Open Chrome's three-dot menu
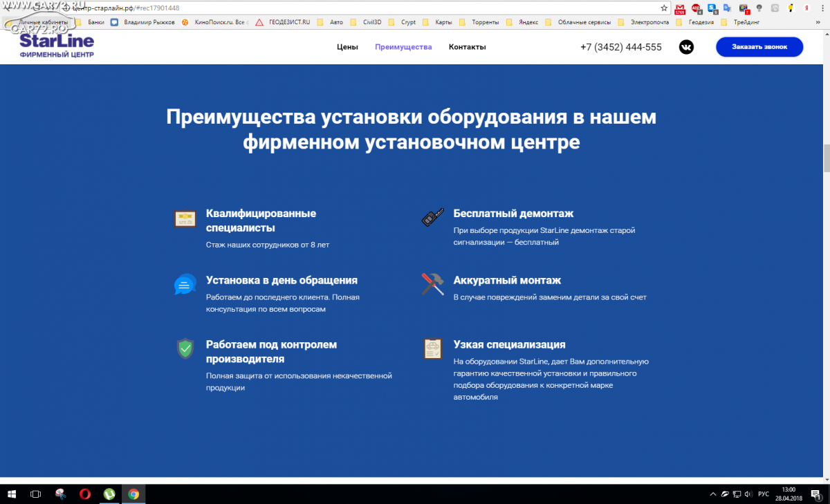The image size is (830, 504). (x=822, y=8)
